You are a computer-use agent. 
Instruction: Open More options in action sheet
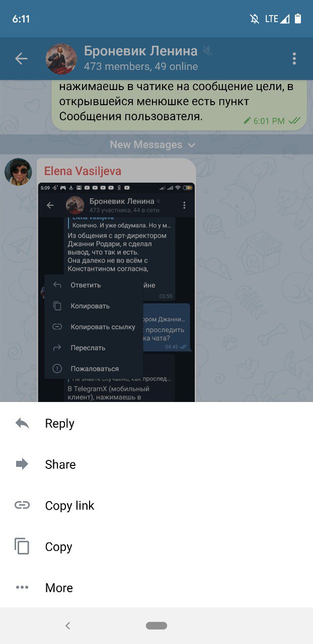click(x=156, y=587)
